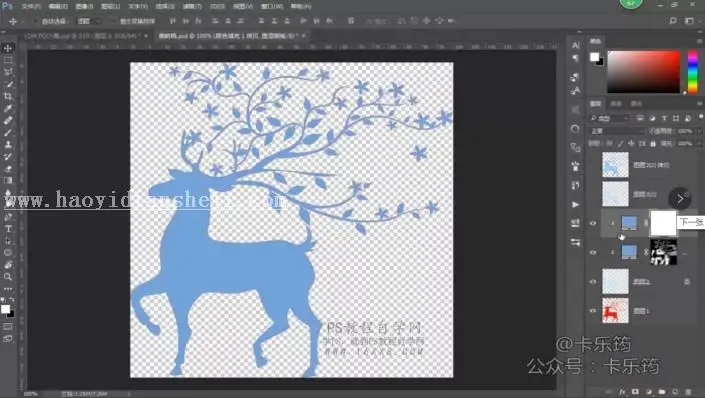Select the Gradient tool
The image size is (705, 398).
coord(8,181)
